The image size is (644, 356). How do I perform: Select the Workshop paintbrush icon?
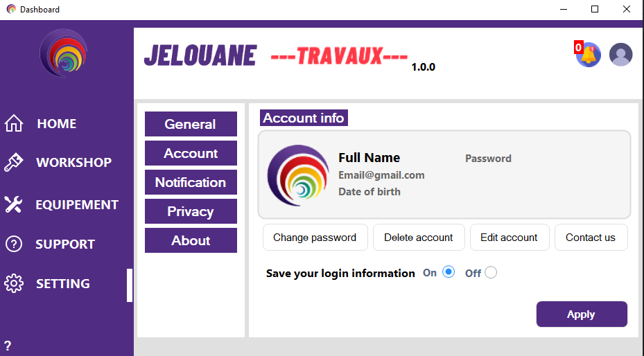[14, 162]
